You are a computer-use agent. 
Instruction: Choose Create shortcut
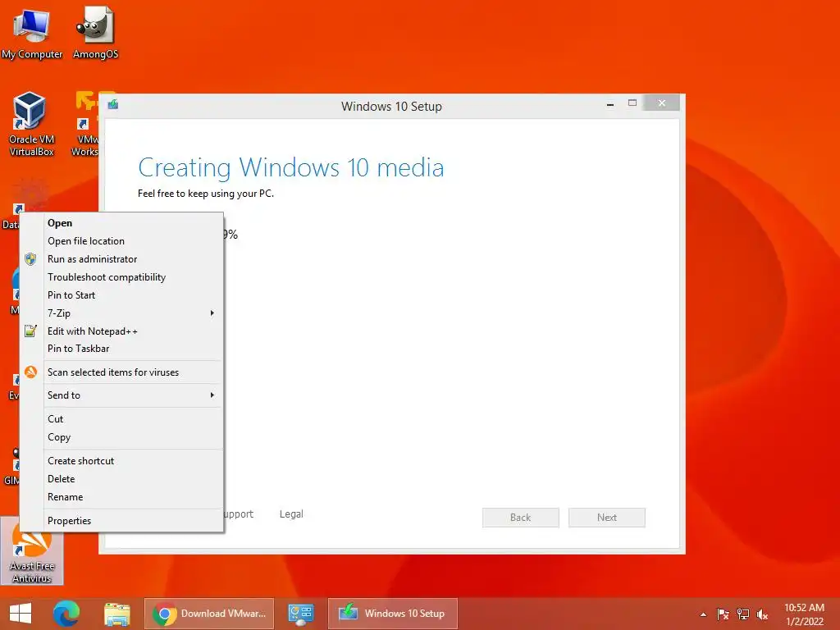[x=121, y=461]
